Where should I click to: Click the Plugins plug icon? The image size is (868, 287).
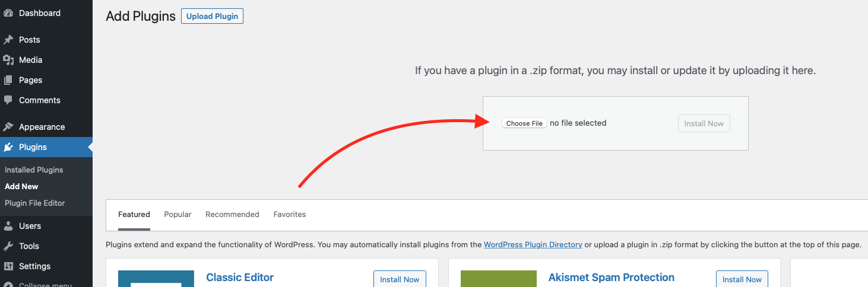point(8,147)
